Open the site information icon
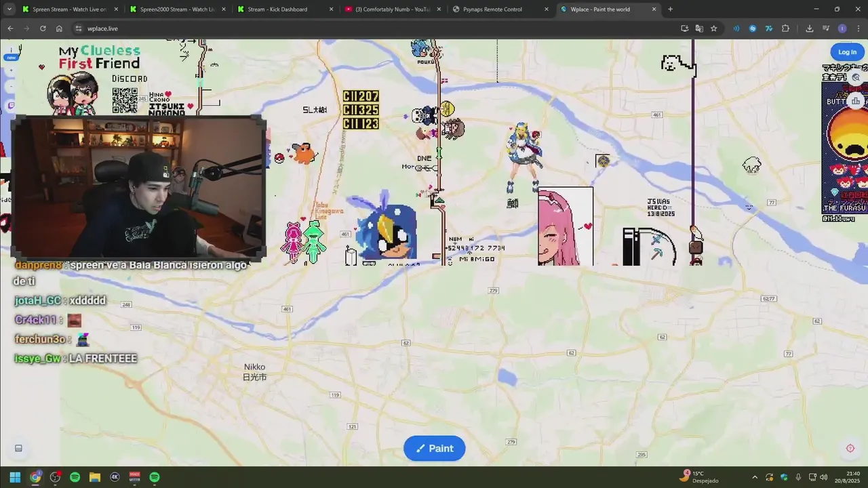868x488 pixels. coord(79,28)
